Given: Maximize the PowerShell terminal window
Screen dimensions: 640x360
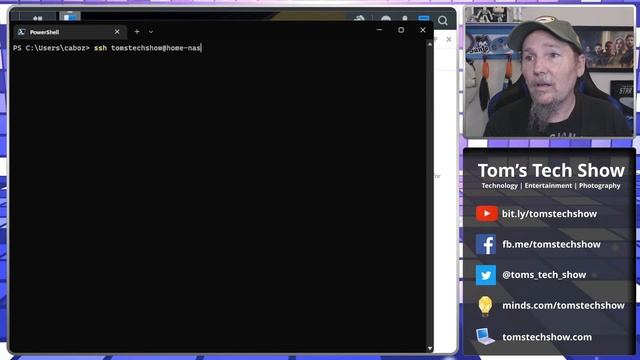Looking at the screenshot, I should tap(401, 30).
